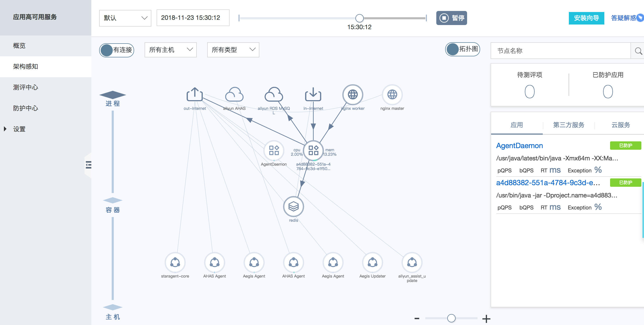Pause playback with the 暂停 button

[451, 18]
